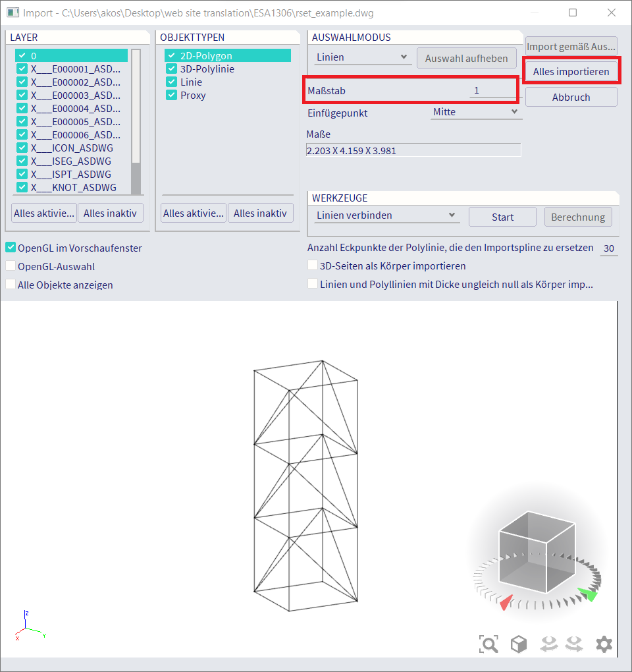This screenshot has width=632, height=672.
Task: Open the Einfügepunkt dropdown showing Mitte
Action: coord(476,111)
